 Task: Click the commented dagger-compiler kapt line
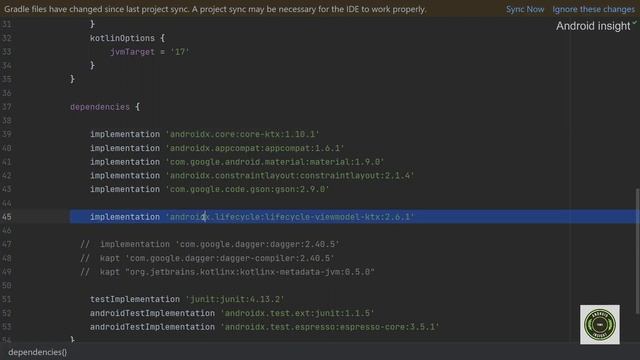207,258
